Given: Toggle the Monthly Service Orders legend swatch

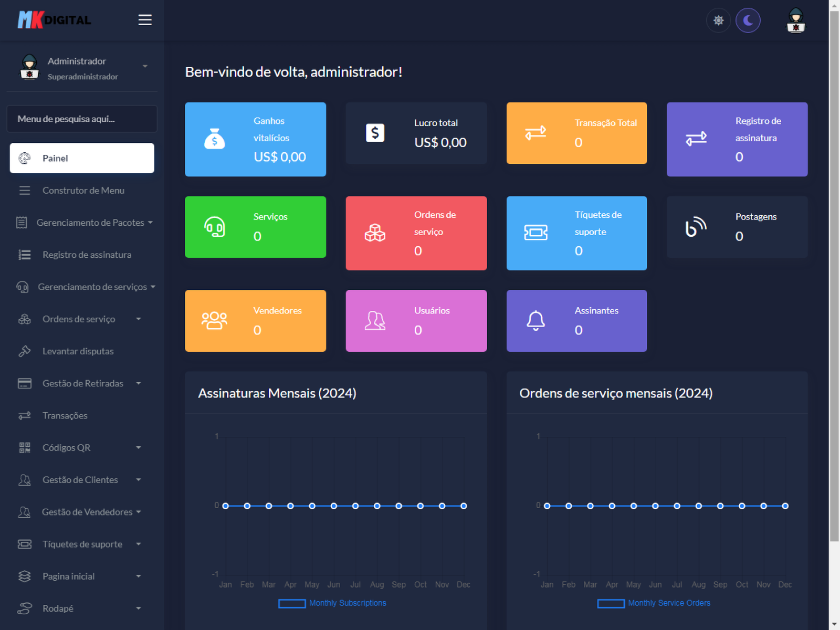Looking at the screenshot, I should click(x=611, y=603).
